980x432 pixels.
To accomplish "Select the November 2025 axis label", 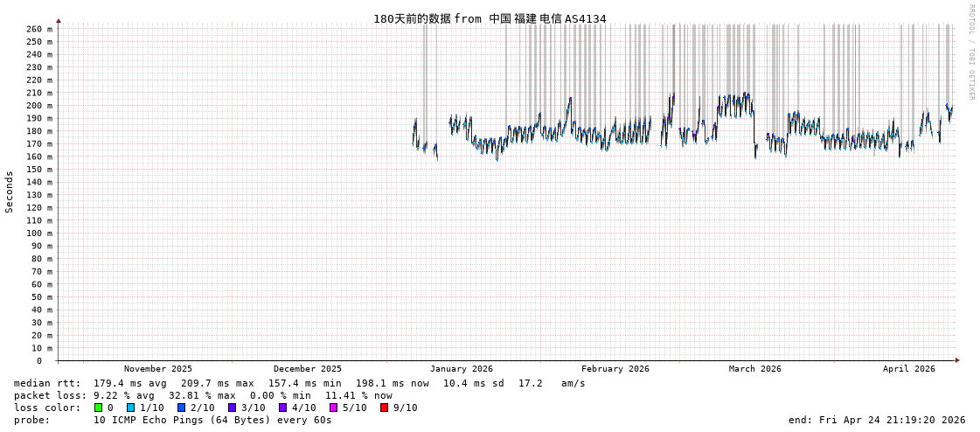I will [158, 369].
